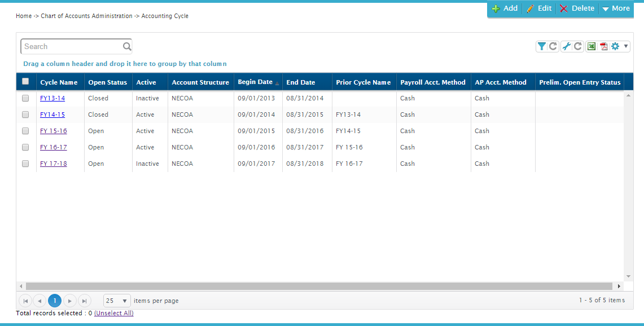Viewport: 644px width, 326px height.
Task: Click prior cycle FY 16-17 cell
Action: click(349, 164)
